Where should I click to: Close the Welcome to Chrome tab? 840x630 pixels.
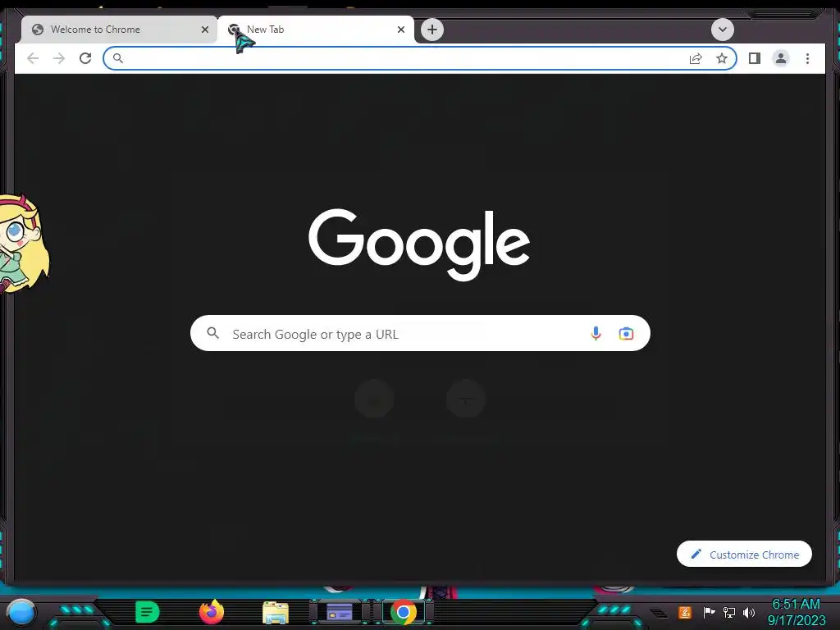coord(204,30)
